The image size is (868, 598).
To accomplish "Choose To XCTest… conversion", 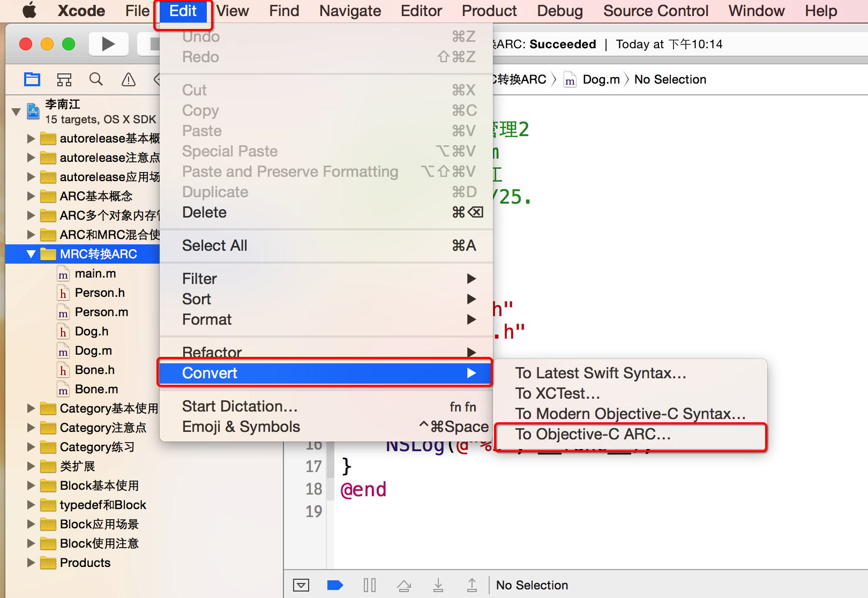I will (631, 393).
